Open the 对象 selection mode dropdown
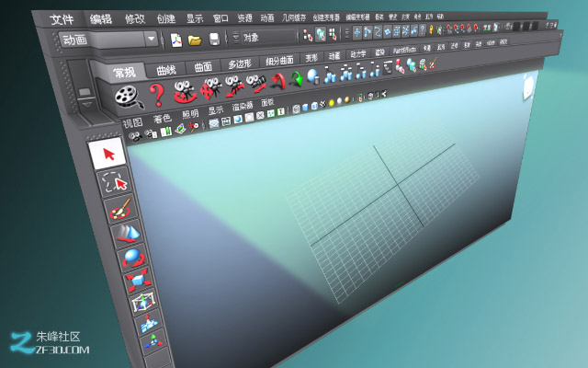The image size is (588, 368). tap(269, 37)
